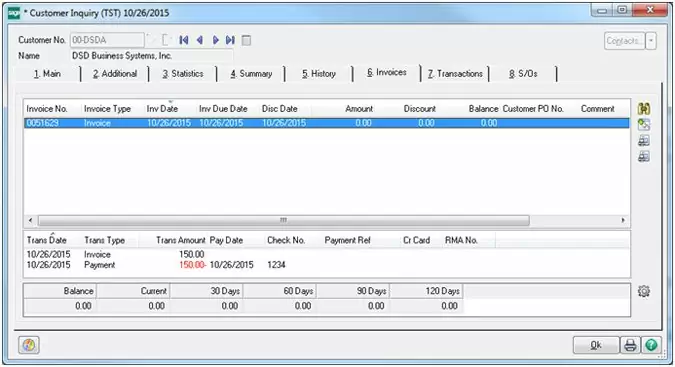Click the memo icon next to navigation arrows
This screenshot has width=675, height=367.
246,40
